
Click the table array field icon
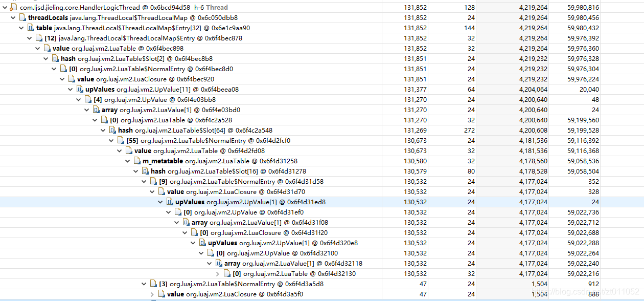(30, 28)
